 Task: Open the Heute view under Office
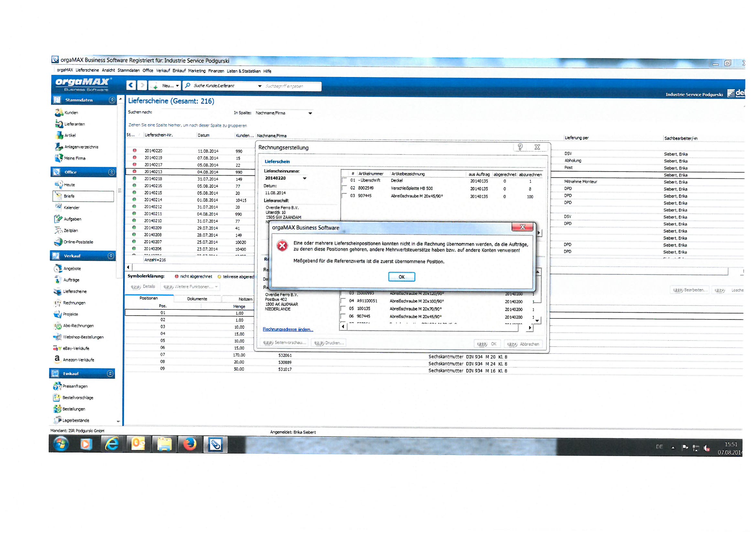pyautogui.click(x=65, y=185)
